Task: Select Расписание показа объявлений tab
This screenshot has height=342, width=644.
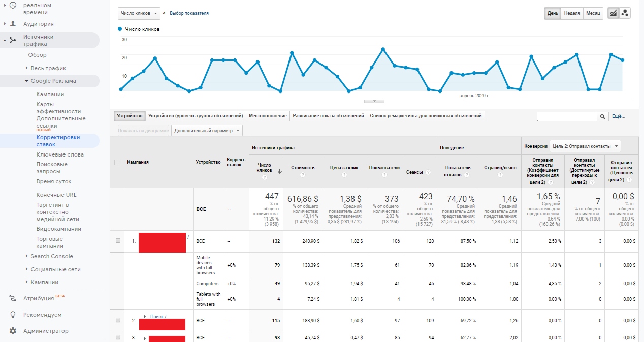Action: pyautogui.click(x=328, y=116)
